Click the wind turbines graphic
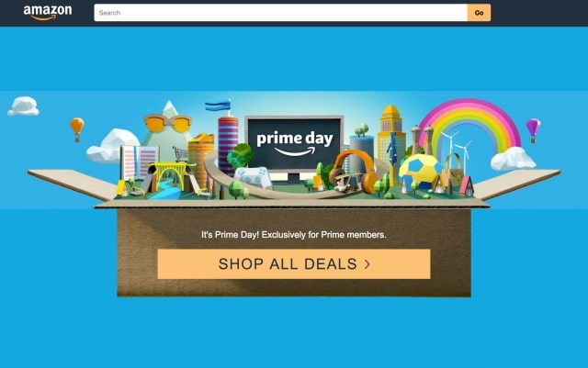588x368 pixels. (458, 149)
